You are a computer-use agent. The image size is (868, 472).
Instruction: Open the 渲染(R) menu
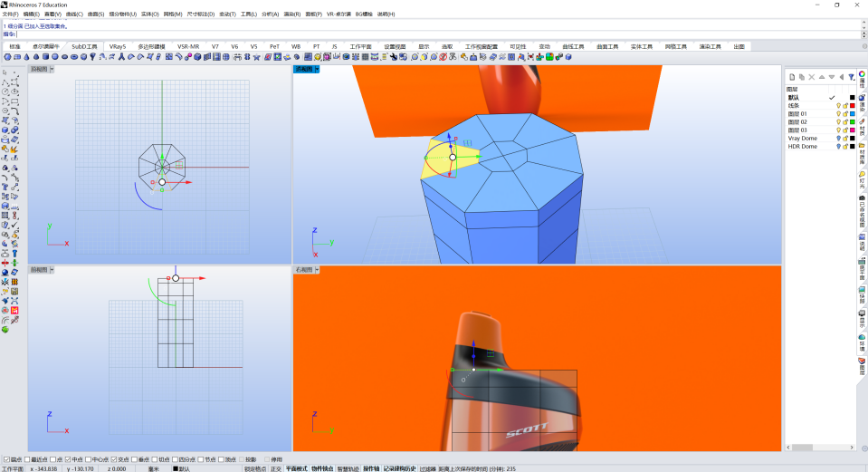coord(291,14)
